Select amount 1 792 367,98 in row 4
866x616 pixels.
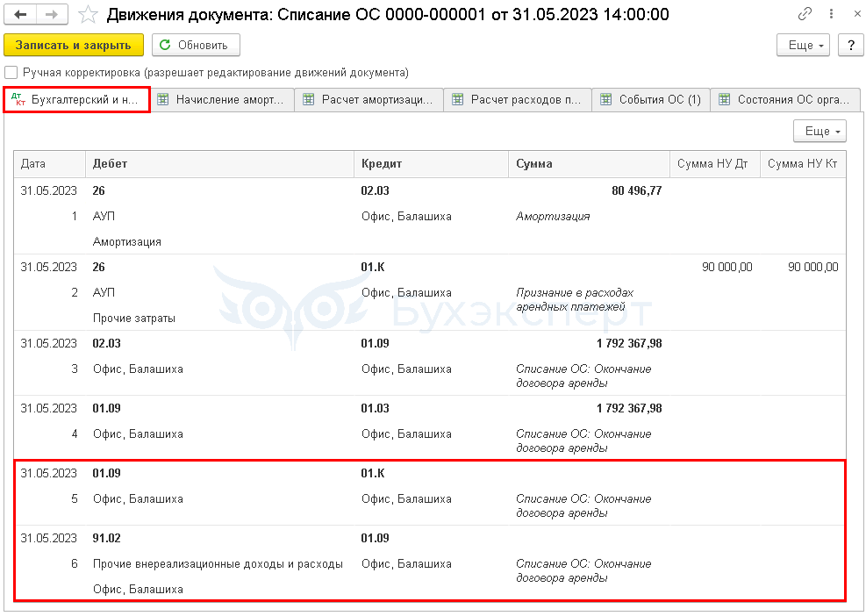tap(629, 409)
